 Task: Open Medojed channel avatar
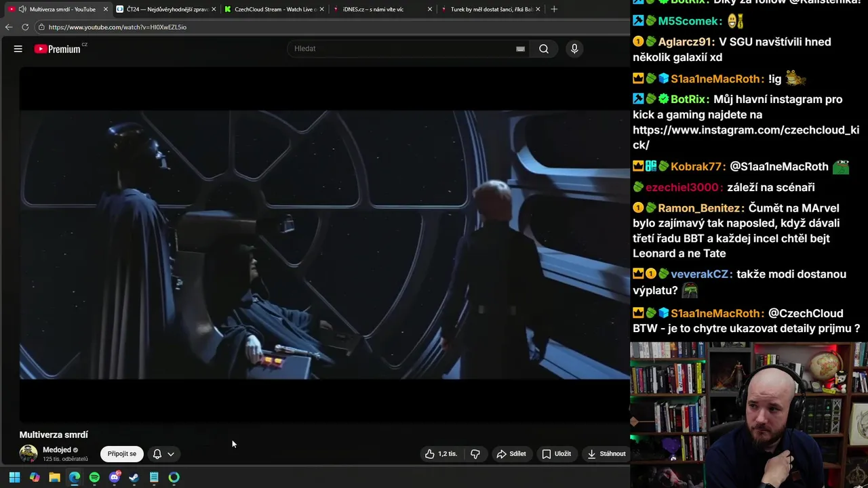tap(28, 453)
